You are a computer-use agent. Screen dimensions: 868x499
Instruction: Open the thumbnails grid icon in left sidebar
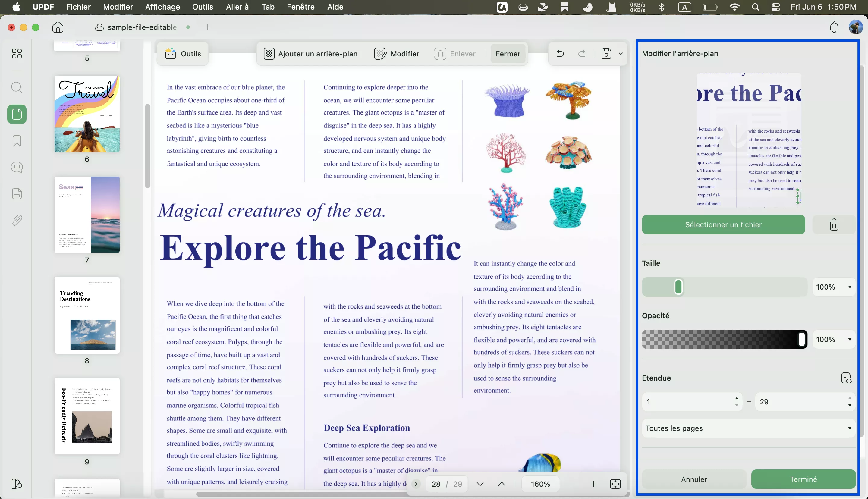click(17, 53)
